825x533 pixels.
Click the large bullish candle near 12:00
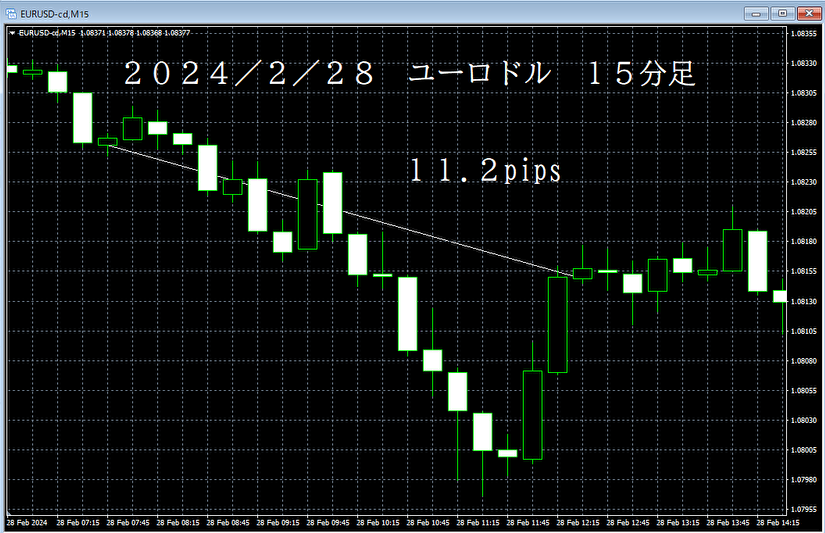click(x=558, y=325)
